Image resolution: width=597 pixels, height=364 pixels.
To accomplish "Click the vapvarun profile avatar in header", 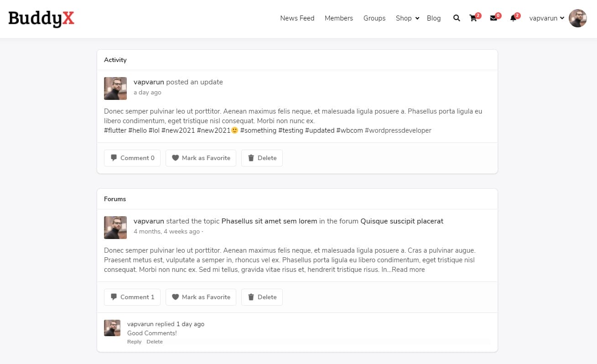I will pyautogui.click(x=577, y=18).
